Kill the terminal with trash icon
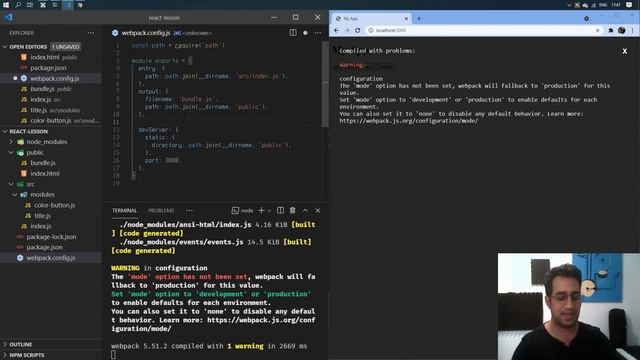The height and width of the screenshot is (360, 640). [x=293, y=211]
